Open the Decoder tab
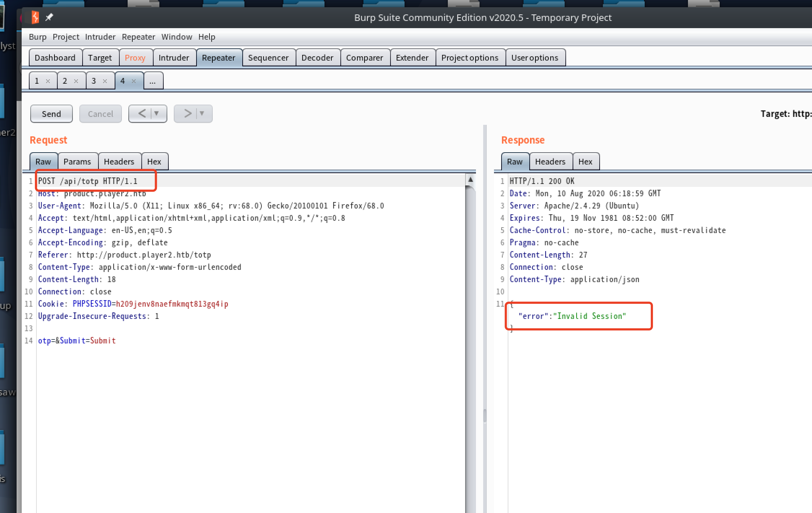The image size is (812, 513). coord(317,58)
